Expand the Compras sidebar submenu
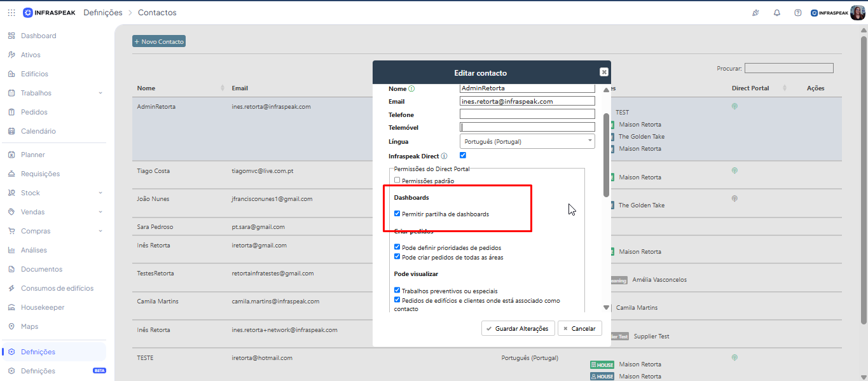This screenshot has width=868, height=381. [x=100, y=231]
